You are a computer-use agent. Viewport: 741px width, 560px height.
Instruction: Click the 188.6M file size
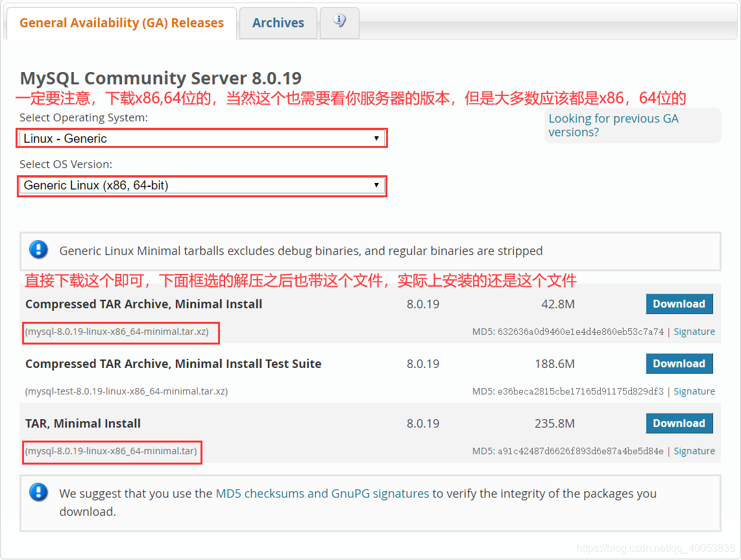point(554,363)
